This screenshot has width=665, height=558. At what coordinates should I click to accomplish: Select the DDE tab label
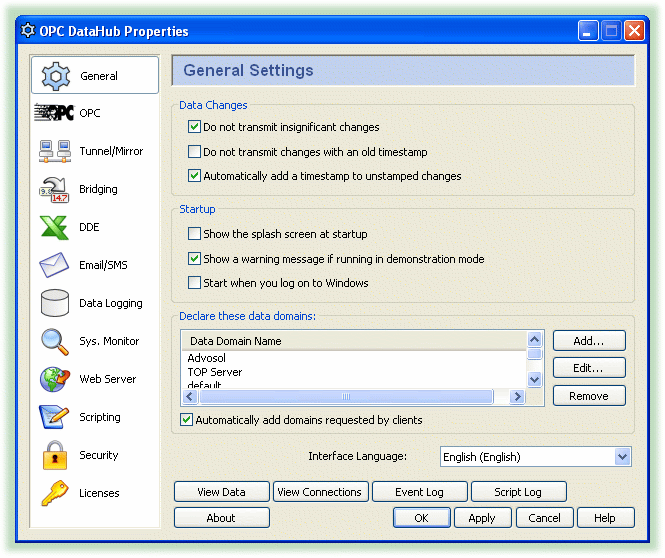pos(89,227)
